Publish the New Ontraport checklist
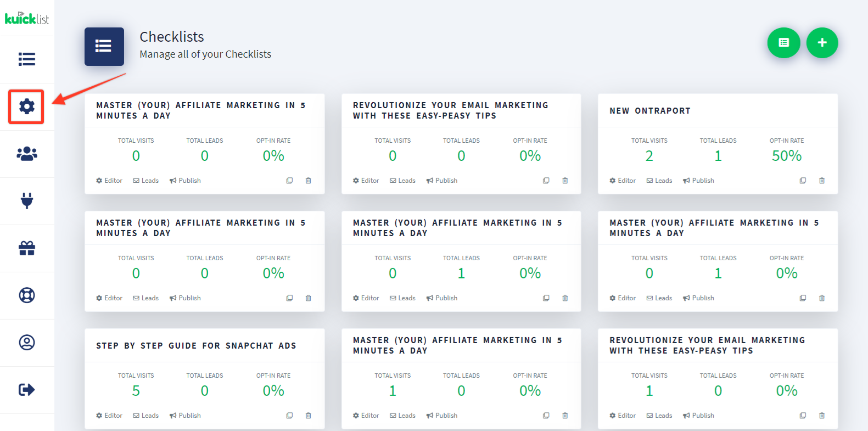 (x=698, y=181)
